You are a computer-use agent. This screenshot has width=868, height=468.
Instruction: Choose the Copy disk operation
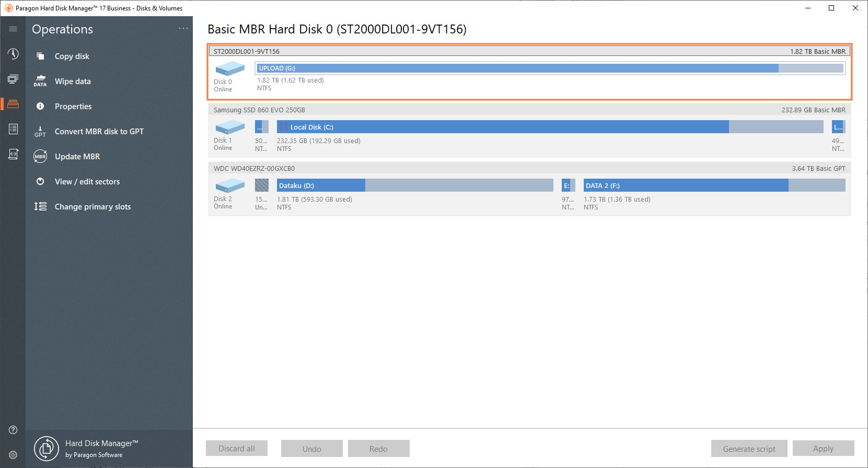tap(72, 56)
